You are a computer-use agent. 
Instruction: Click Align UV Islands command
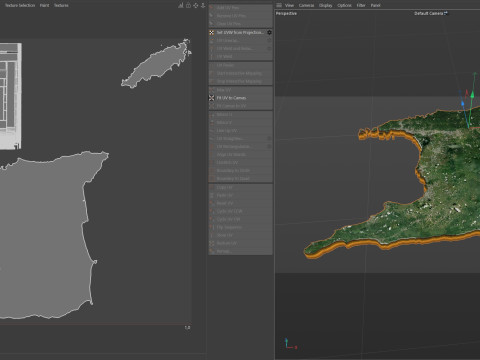point(240,154)
